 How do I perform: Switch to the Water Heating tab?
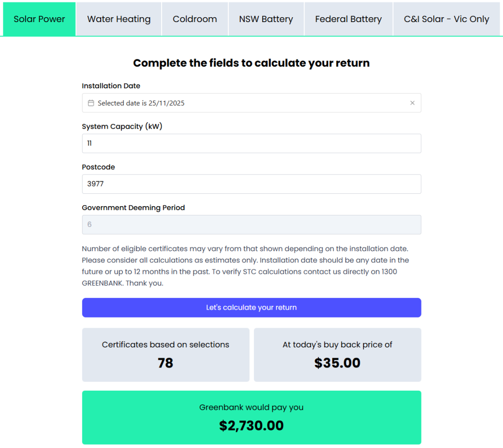point(119,19)
